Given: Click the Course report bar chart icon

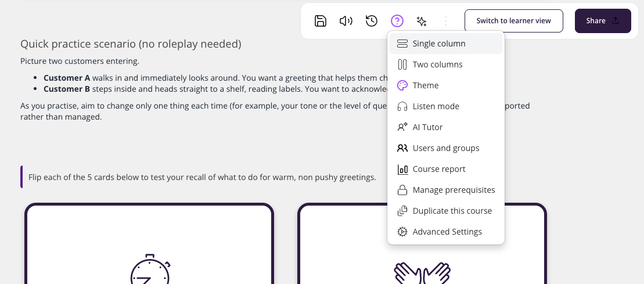Looking at the screenshot, I should point(402,170).
